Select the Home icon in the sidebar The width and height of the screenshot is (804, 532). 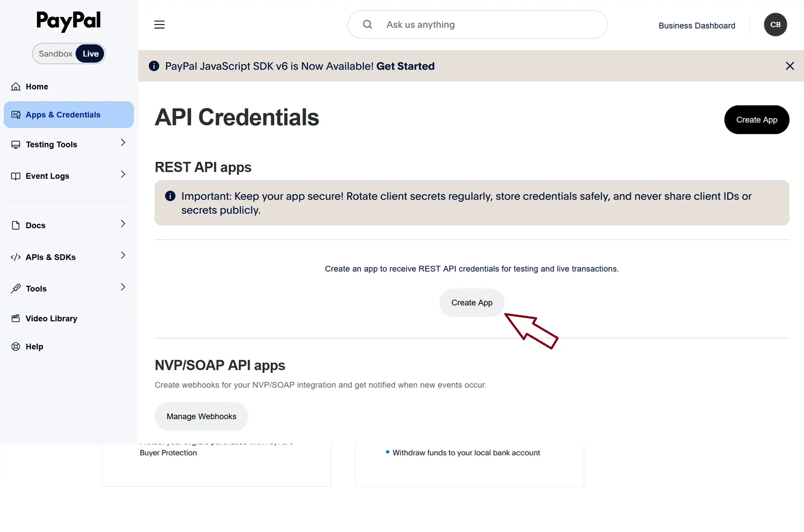pos(15,86)
